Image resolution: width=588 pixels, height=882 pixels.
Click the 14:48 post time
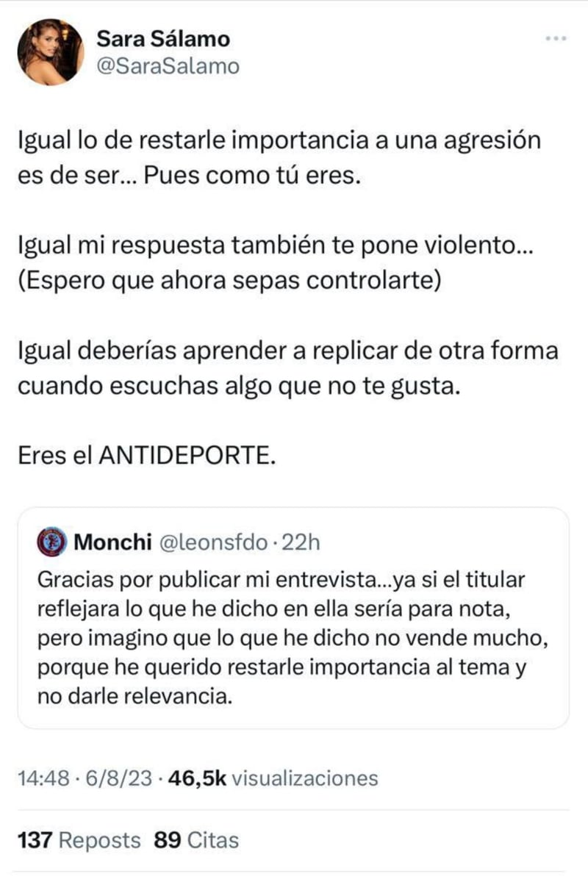(41, 778)
